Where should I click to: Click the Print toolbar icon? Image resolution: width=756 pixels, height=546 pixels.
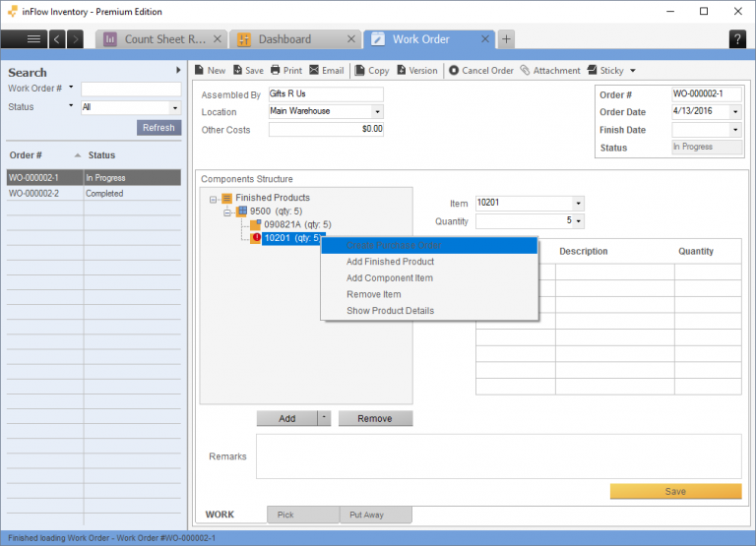pyautogui.click(x=276, y=71)
